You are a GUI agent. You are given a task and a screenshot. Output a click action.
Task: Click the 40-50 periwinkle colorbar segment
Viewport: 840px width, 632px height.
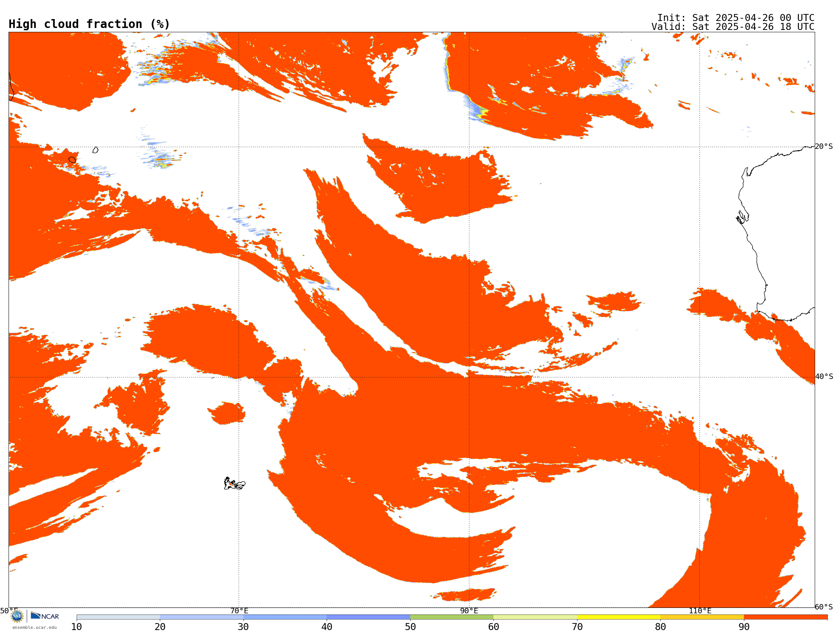pyautogui.click(x=368, y=617)
